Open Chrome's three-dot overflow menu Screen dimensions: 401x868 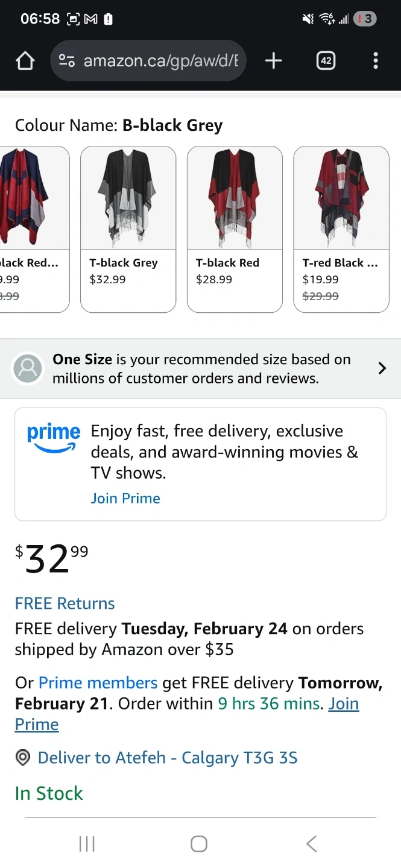click(375, 61)
